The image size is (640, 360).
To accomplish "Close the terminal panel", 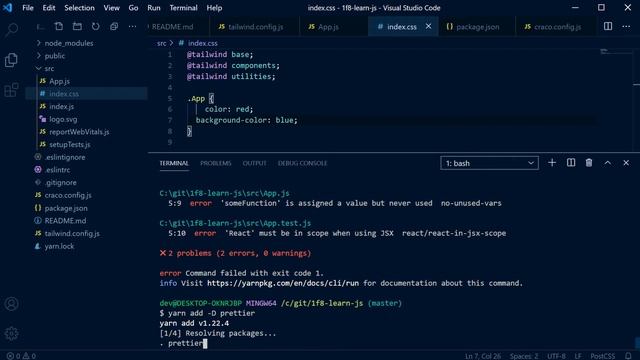I will [626, 163].
